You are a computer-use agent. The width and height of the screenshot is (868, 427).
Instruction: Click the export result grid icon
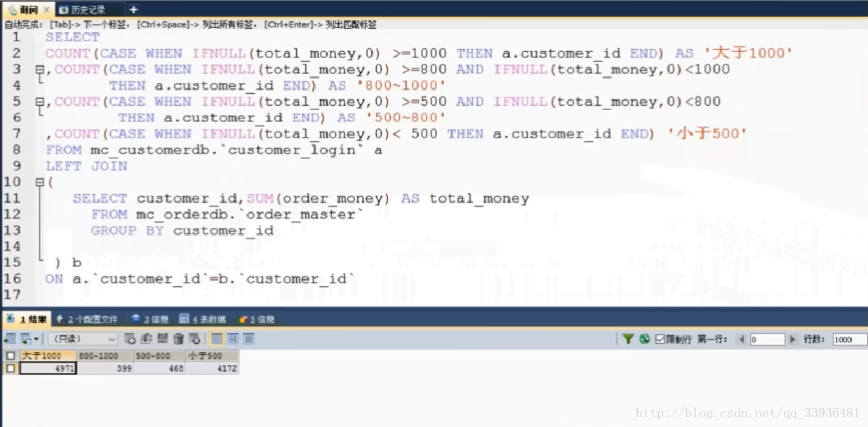[x=10, y=339]
